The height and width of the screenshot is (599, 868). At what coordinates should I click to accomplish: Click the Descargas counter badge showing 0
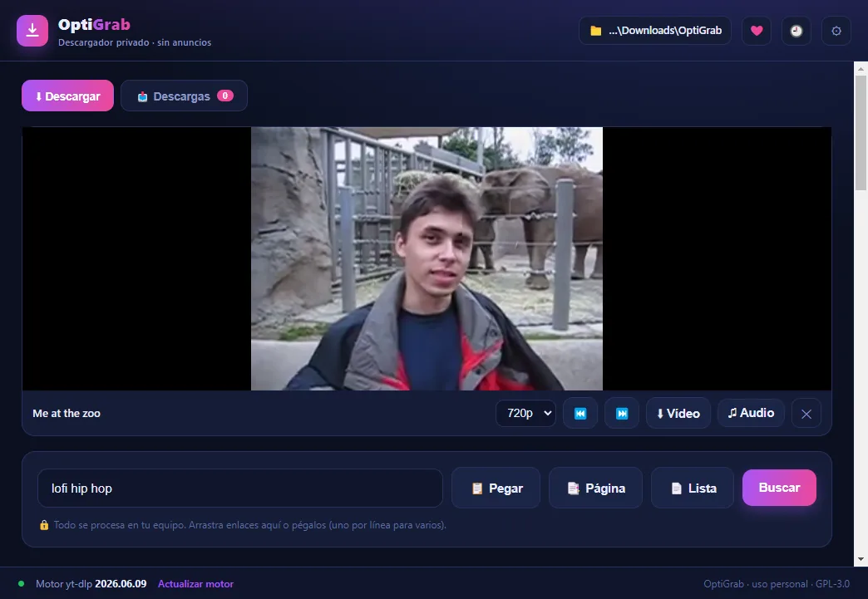(224, 96)
